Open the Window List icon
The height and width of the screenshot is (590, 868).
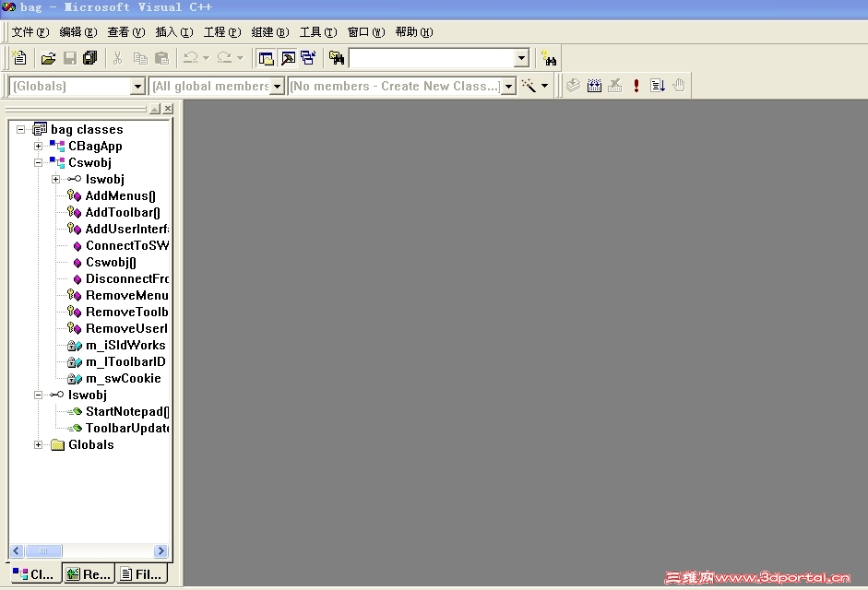coord(308,57)
